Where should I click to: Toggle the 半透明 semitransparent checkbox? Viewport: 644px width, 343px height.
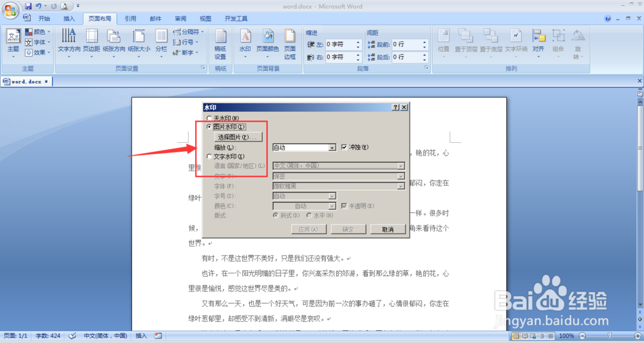point(344,206)
